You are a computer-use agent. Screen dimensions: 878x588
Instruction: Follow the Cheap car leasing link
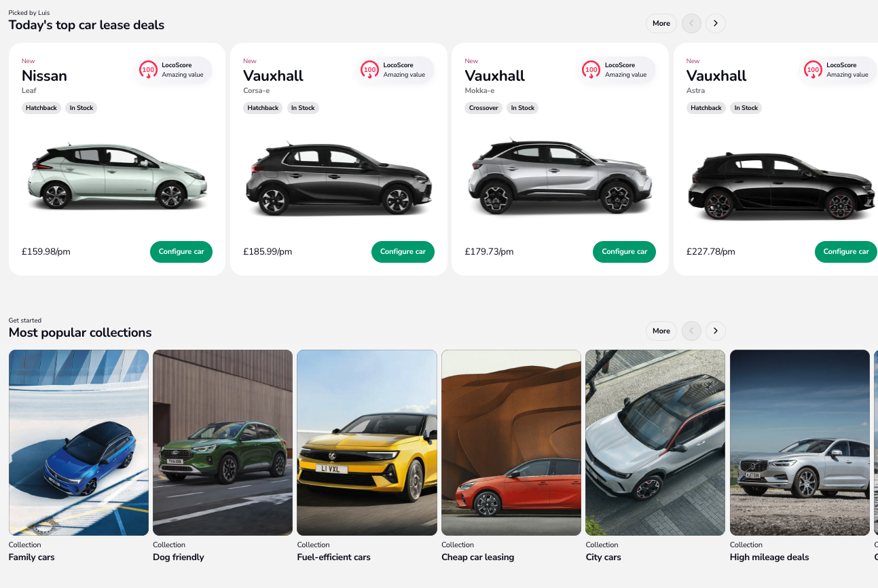[x=477, y=557]
